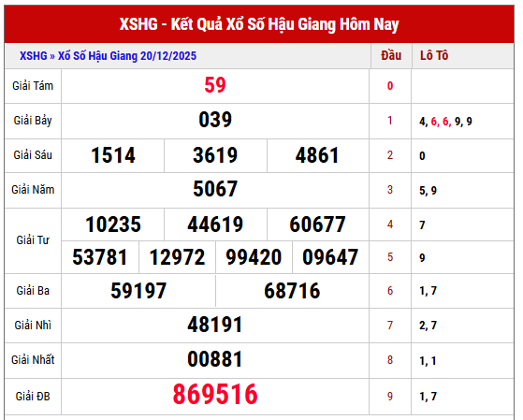Select the Giải Nhất number 00881
523x420 pixels.
click(215, 359)
